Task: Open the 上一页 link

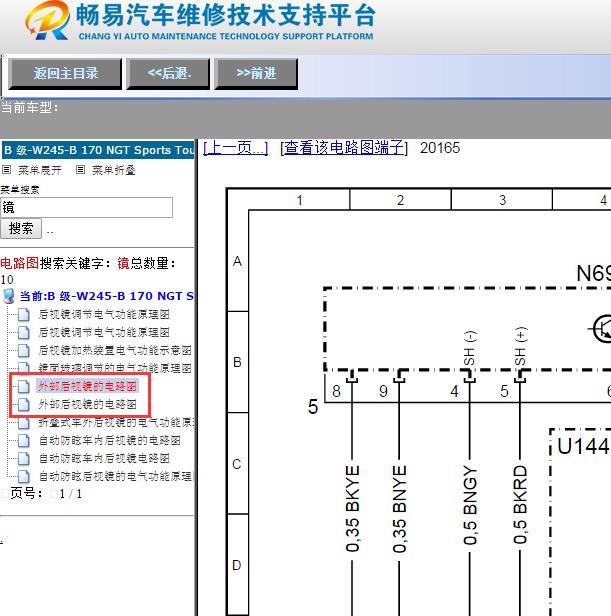Action: (x=236, y=148)
